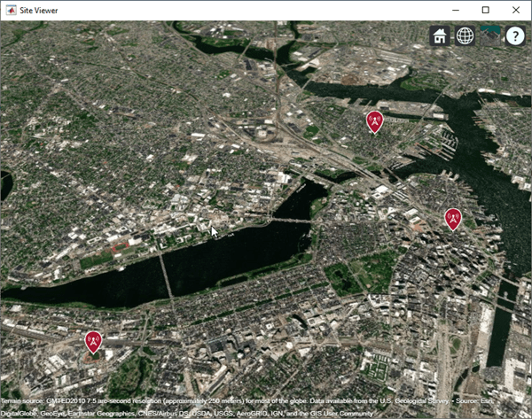The width and height of the screenshot is (532, 419).
Task: Click the Home view button
Action: [x=440, y=35]
